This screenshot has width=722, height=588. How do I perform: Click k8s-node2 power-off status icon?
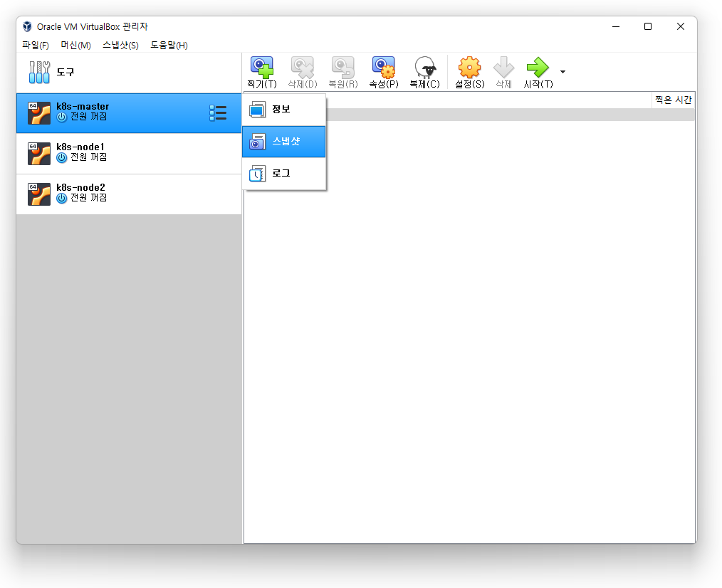pyautogui.click(x=62, y=199)
